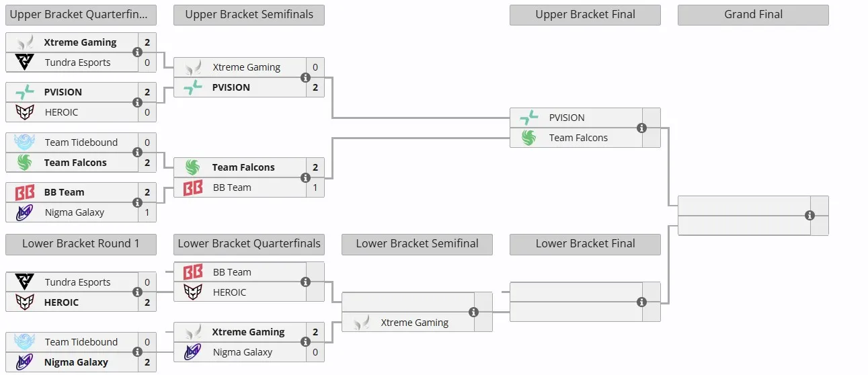
Task: Click Tundra Esports logo in Upper Bracket Quarterfinals
Action: 25,62
